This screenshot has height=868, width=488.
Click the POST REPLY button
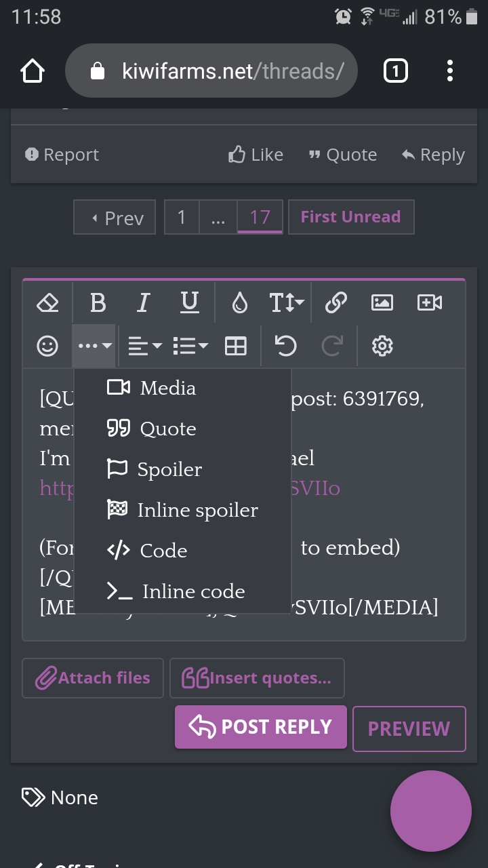click(261, 727)
